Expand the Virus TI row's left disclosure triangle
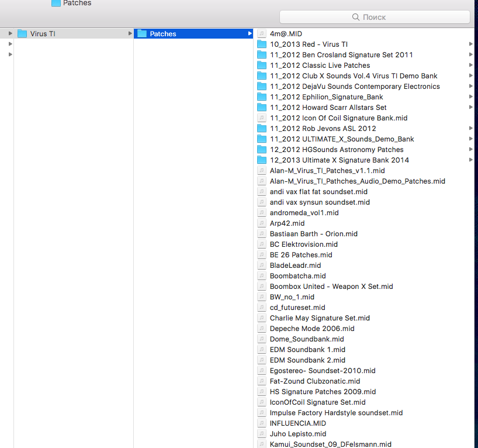Screen dimensions: 478x448 click(x=11, y=33)
